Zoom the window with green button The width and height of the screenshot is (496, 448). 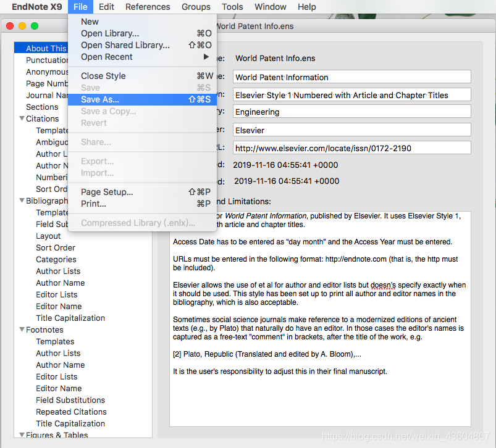coord(35,26)
